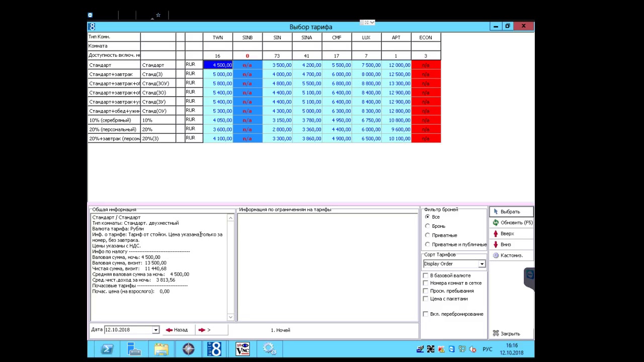Open the gears services icon in taskbar
The image size is (644, 362).
coord(269,348)
